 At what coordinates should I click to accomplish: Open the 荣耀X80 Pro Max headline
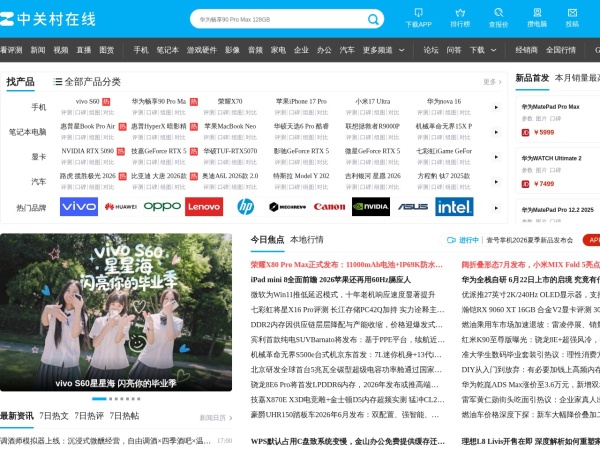pyautogui.click(x=346, y=264)
